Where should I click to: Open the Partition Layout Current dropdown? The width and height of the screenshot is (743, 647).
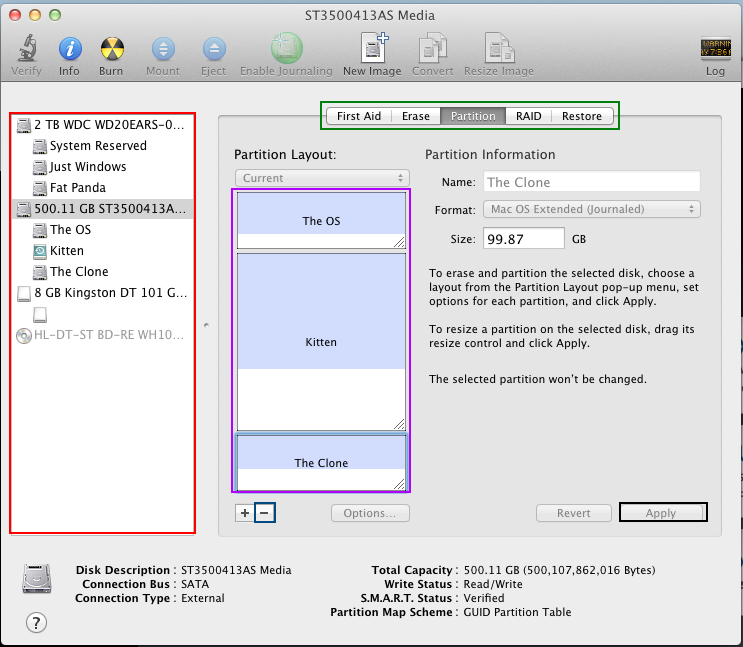click(x=322, y=178)
